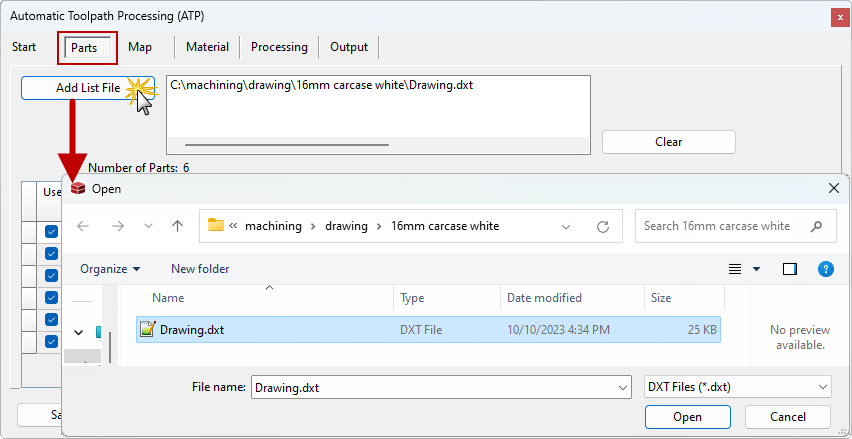Expand the Organize menu
The height and width of the screenshot is (439, 852).
110,269
